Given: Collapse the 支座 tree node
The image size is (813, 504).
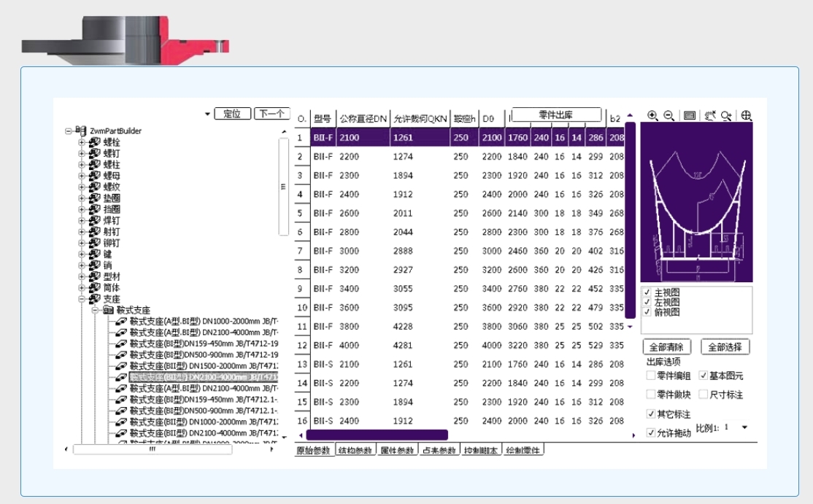Looking at the screenshot, I should [x=82, y=299].
